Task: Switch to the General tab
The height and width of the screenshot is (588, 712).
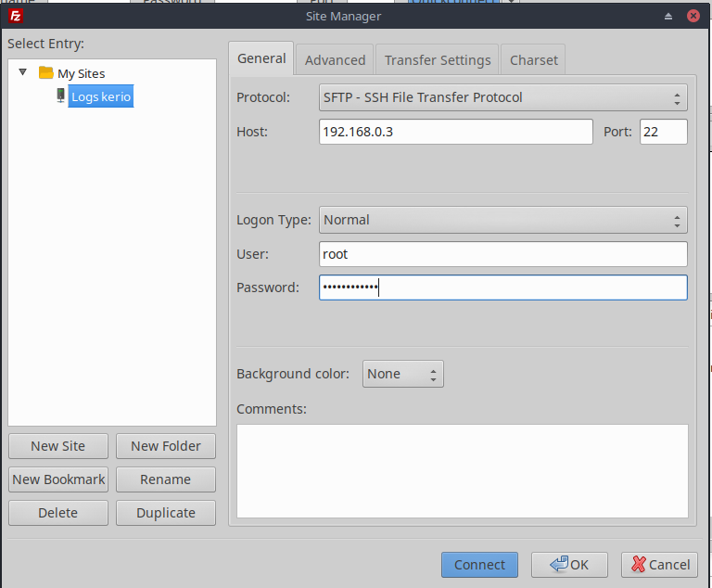Action: coord(261,58)
